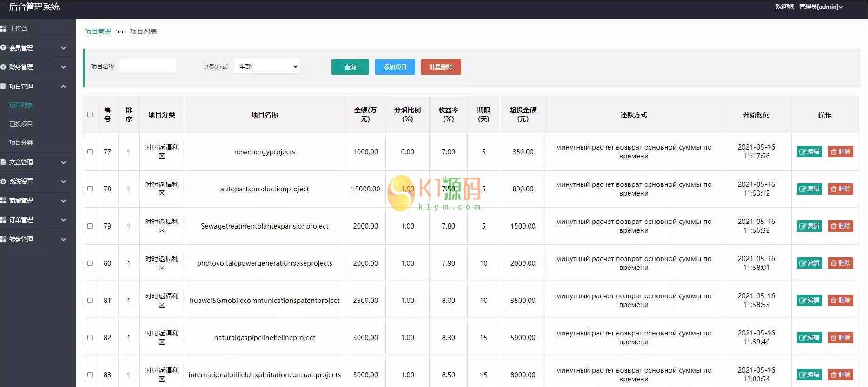Open the 已投项目 submenu item
868x387 pixels.
(x=21, y=124)
